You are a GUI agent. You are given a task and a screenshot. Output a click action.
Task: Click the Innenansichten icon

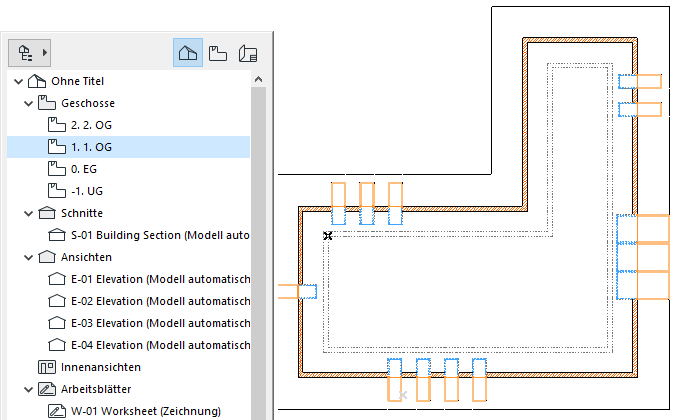coord(44,367)
